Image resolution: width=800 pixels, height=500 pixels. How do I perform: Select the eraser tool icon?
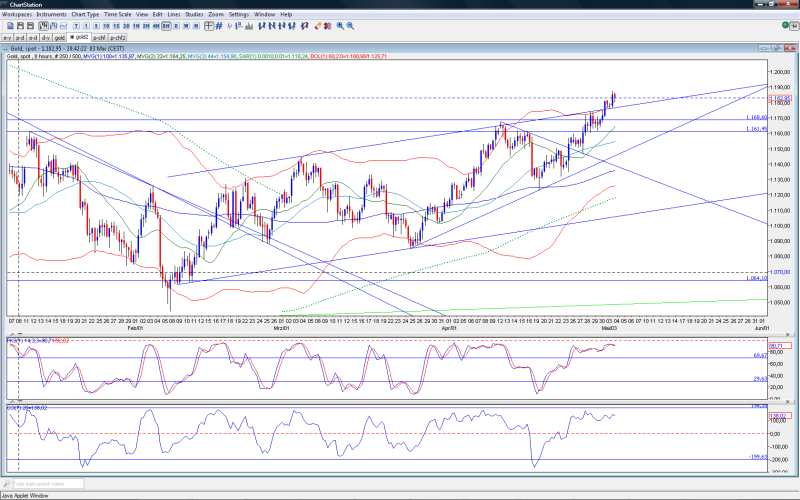point(317,26)
